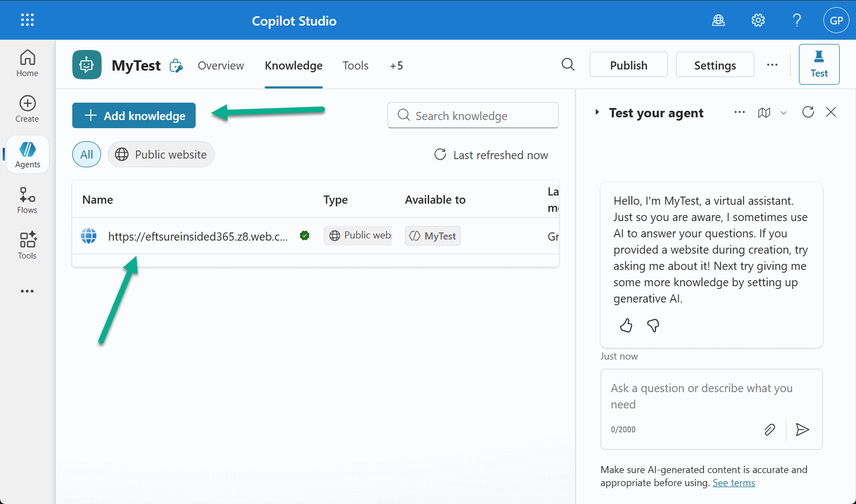Screen dimensions: 856x504
Task: Select the All filter chip
Action: coord(86,155)
